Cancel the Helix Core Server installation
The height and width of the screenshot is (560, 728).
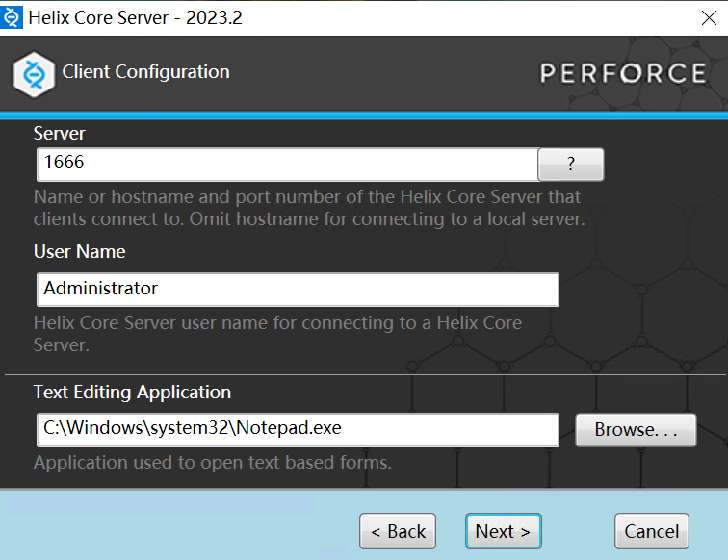(651, 531)
